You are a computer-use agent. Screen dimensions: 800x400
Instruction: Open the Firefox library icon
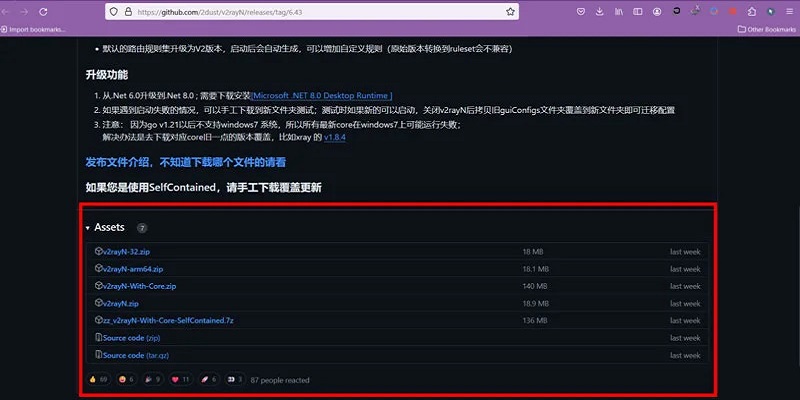tap(621, 12)
